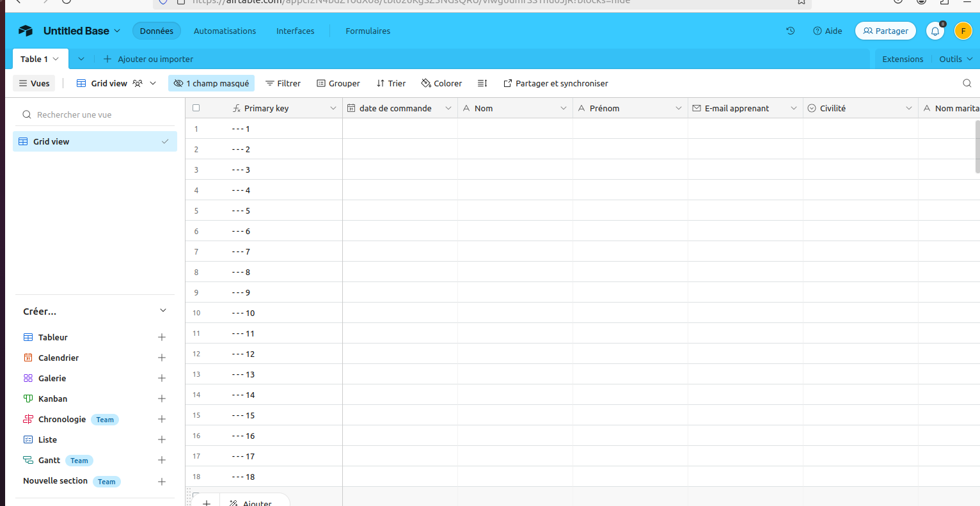This screenshot has width=980, height=506.
Task: Click the Primary key formula icon
Action: (x=237, y=108)
